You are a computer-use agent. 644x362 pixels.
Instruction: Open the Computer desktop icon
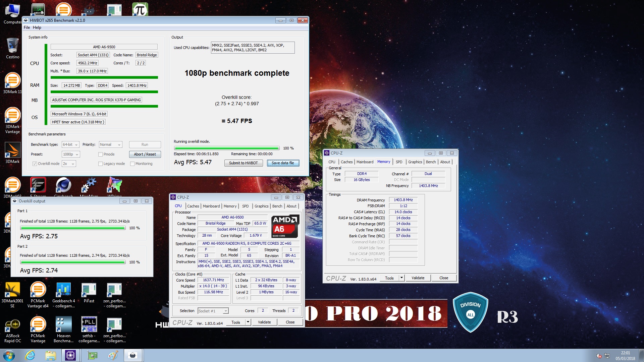12,13
